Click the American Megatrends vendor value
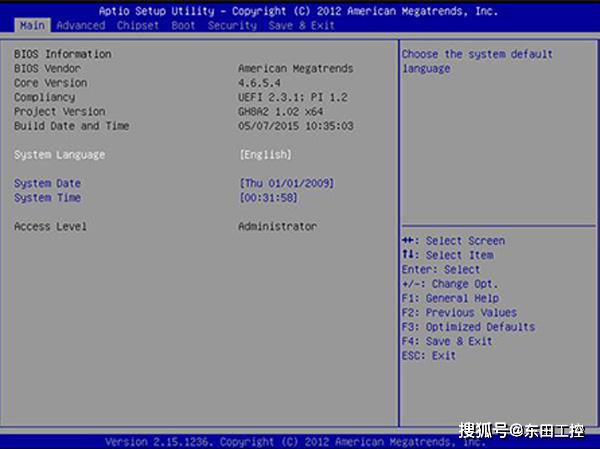This screenshot has width=600, height=449. (295, 69)
